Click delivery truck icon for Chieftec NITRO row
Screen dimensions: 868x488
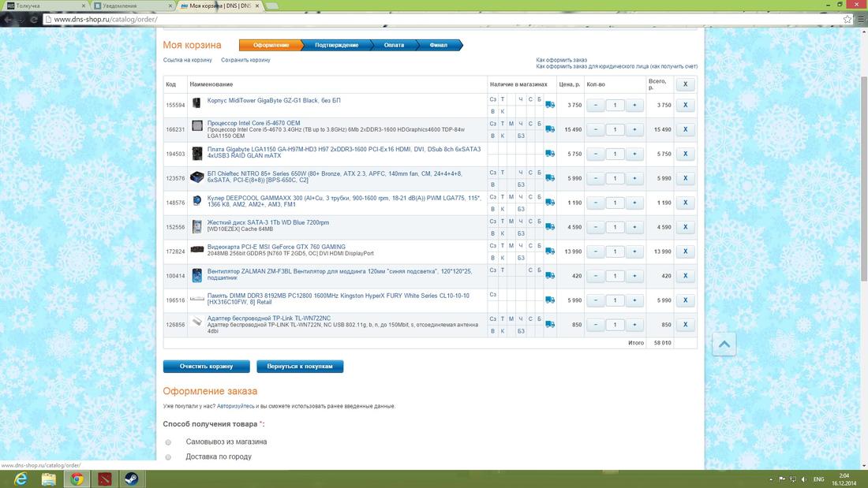[550, 177]
